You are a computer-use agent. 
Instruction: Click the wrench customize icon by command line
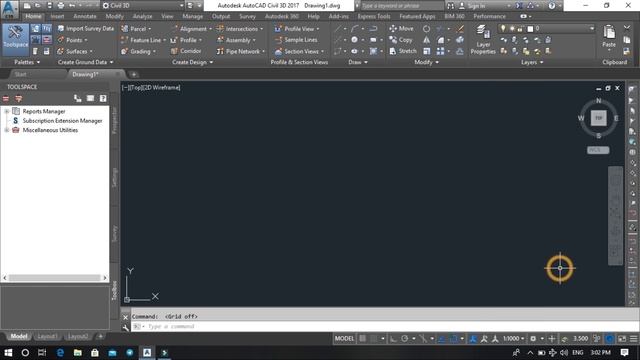coord(125,327)
